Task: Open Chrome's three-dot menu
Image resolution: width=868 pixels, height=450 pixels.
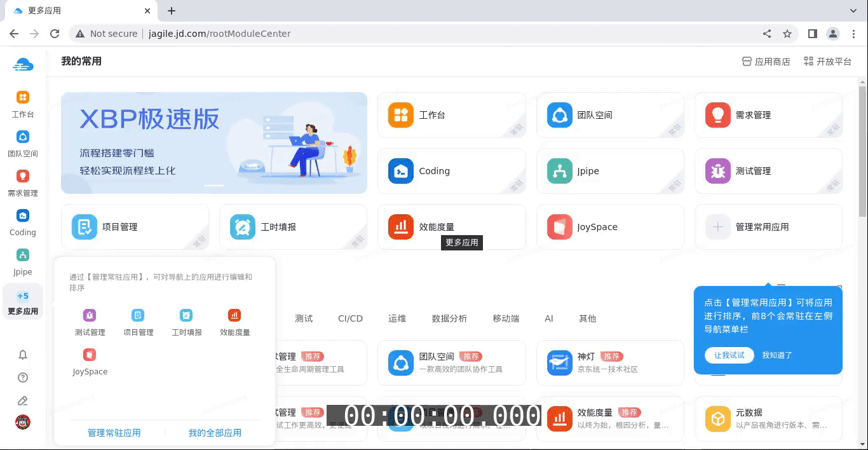Action: (x=853, y=34)
